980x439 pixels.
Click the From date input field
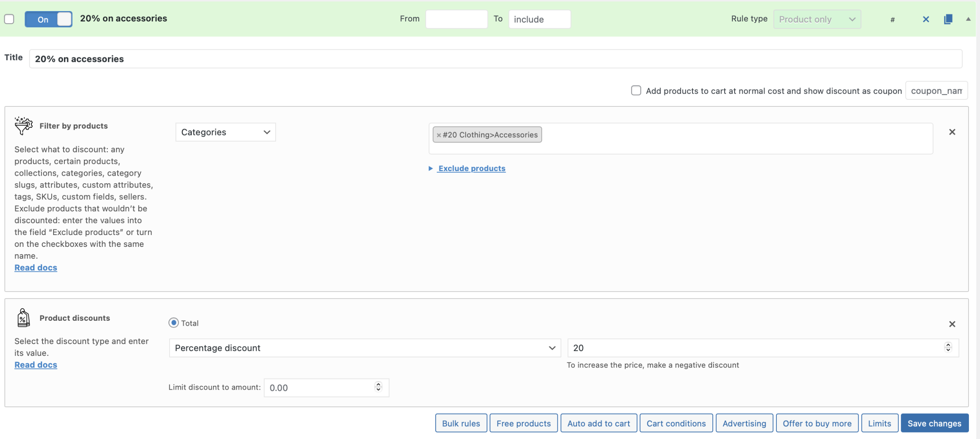(x=456, y=19)
